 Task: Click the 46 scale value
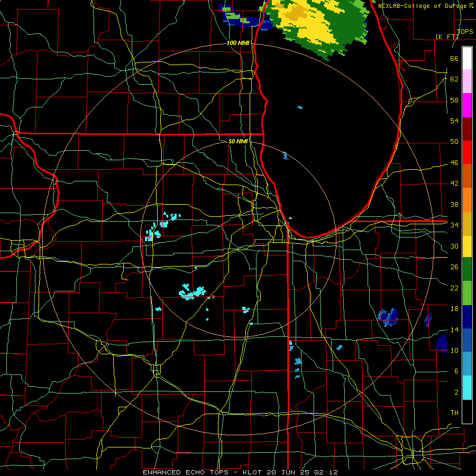(x=454, y=163)
